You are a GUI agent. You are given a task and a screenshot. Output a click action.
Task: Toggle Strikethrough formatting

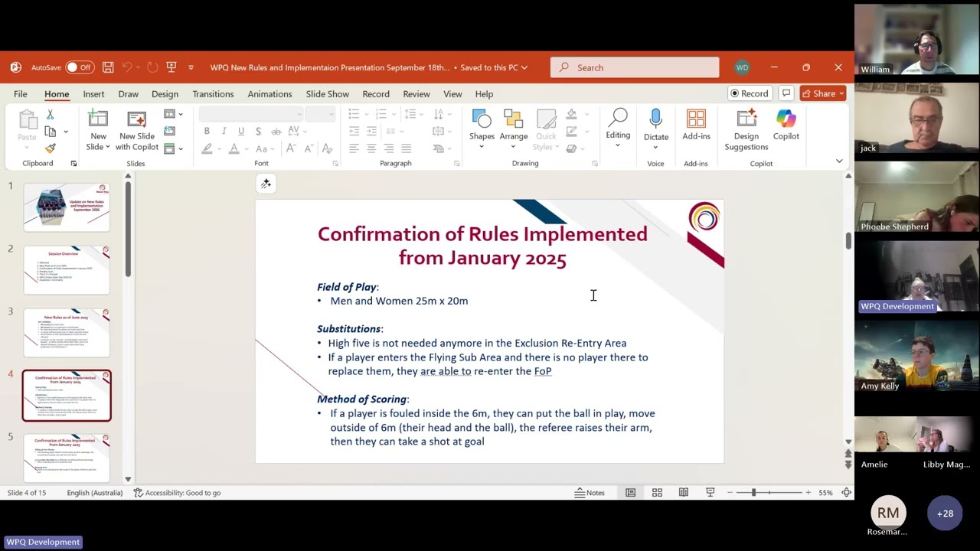276,131
